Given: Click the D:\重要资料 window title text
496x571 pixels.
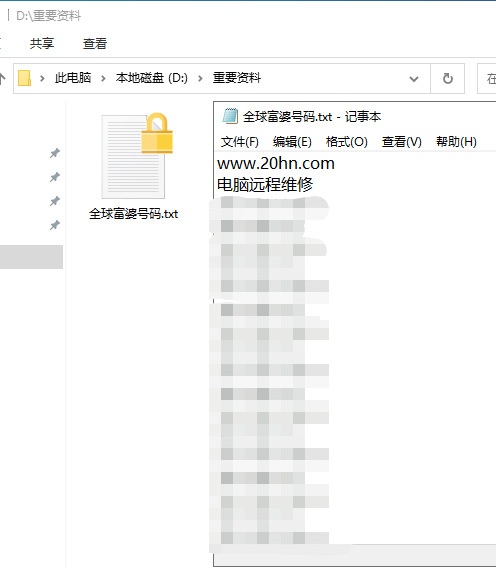Looking at the screenshot, I should [48, 16].
